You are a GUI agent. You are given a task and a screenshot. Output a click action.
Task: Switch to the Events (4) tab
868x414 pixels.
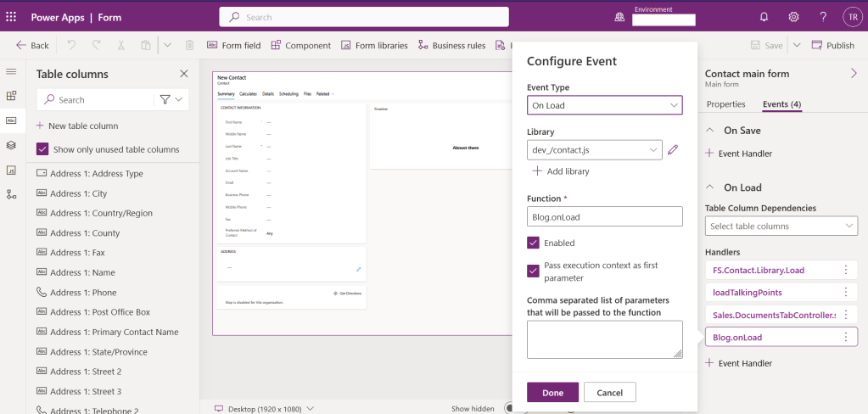(x=781, y=104)
